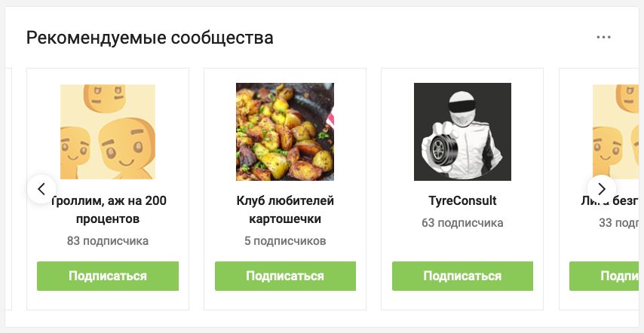Open the smiling potato faces avatar
Image resolution: width=644 pixels, height=333 pixels.
(108, 132)
